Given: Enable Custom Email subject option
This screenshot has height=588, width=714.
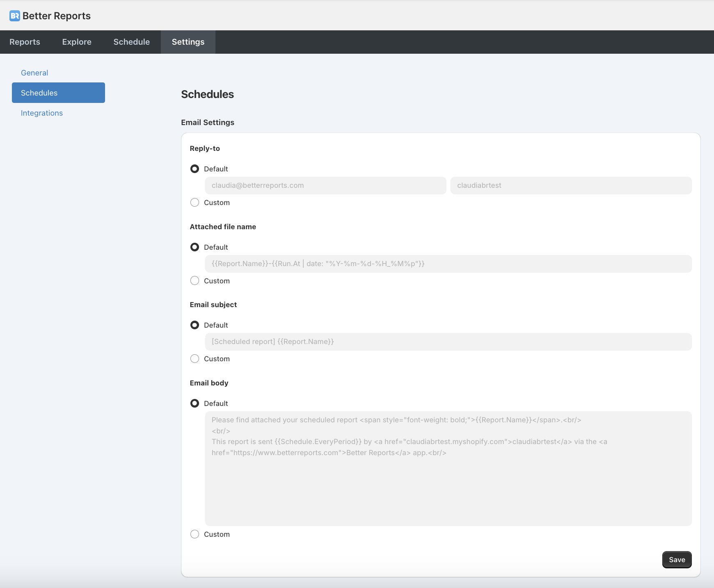Looking at the screenshot, I should (x=195, y=359).
